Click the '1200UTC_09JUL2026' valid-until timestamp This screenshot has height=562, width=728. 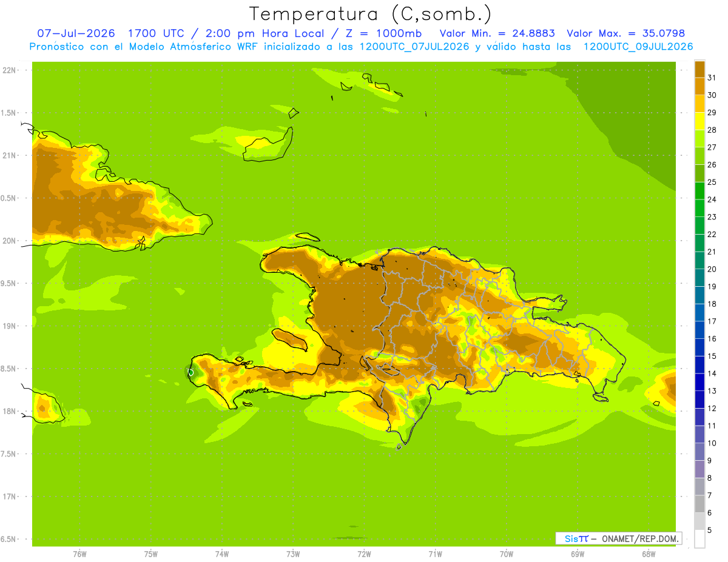[638, 47]
